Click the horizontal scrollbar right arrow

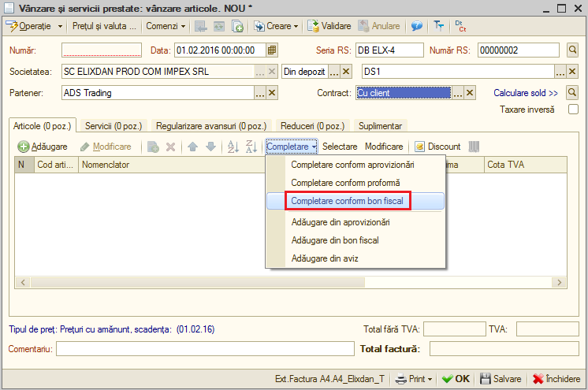pos(559,282)
